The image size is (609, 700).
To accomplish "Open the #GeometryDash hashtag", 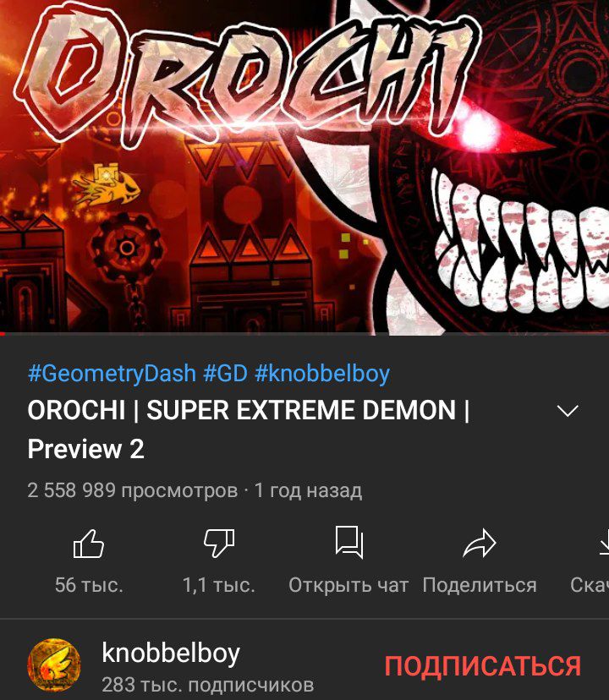I will pyautogui.click(x=112, y=373).
